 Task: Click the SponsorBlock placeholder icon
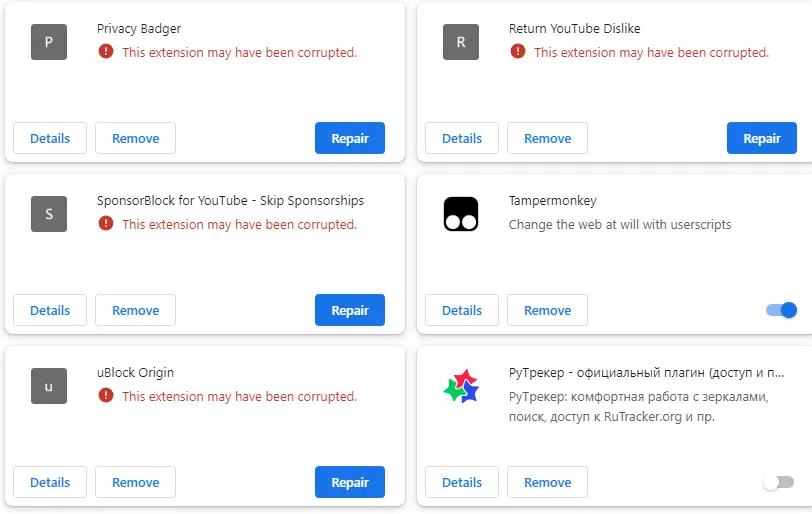tap(49, 214)
